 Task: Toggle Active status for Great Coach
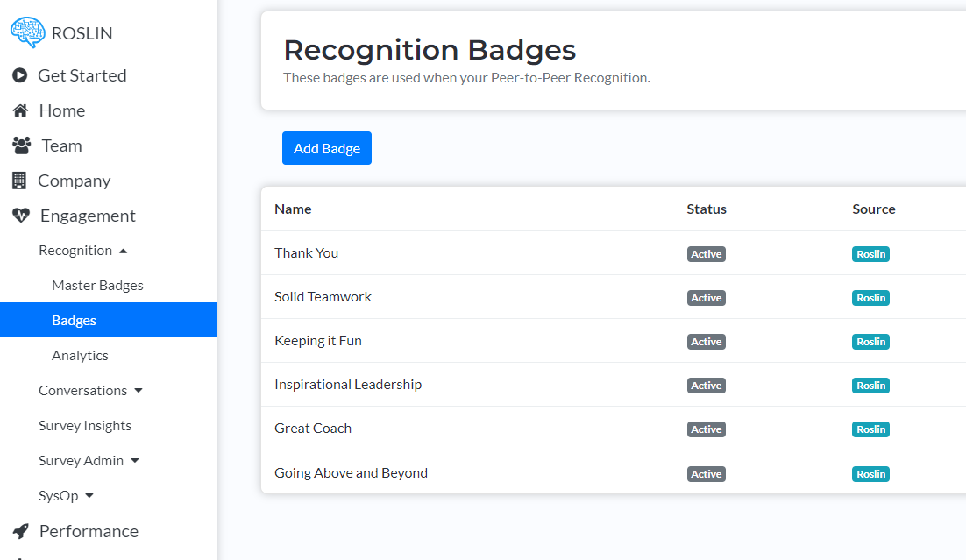click(x=707, y=429)
